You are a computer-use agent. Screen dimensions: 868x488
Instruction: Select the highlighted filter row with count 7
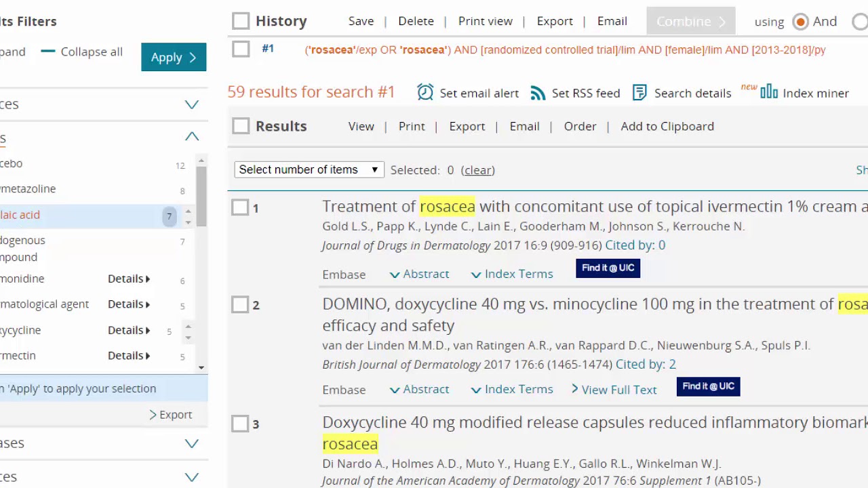pos(97,216)
